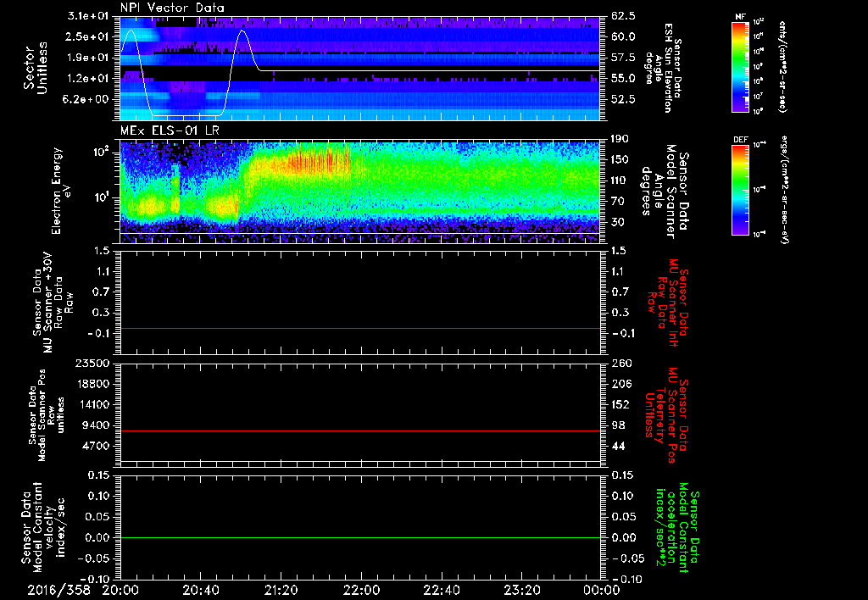Click the "NF" label above the color bar
Image resolution: width=868 pixels, height=600 pixels.
(740, 17)
